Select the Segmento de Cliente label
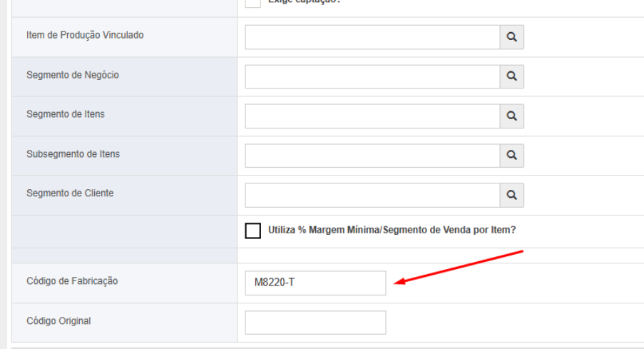The width and height of the screenshot is (644, 349). point(70,193)
